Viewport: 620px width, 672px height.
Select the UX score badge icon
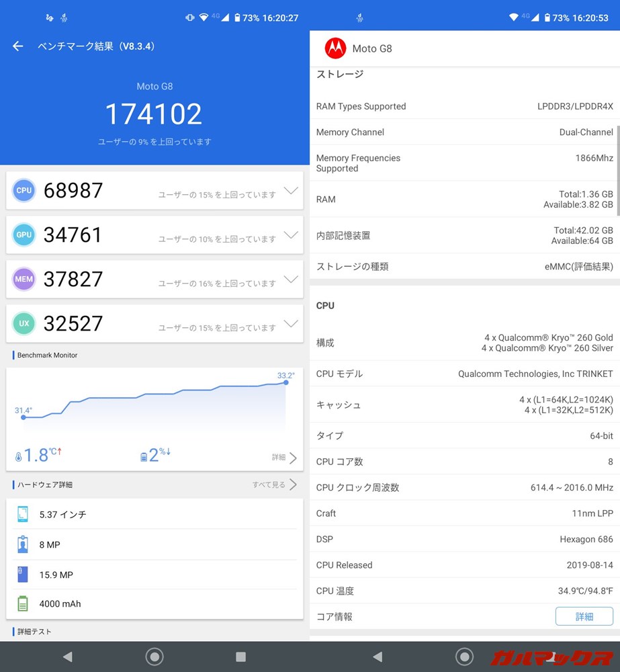coord(24,323)
